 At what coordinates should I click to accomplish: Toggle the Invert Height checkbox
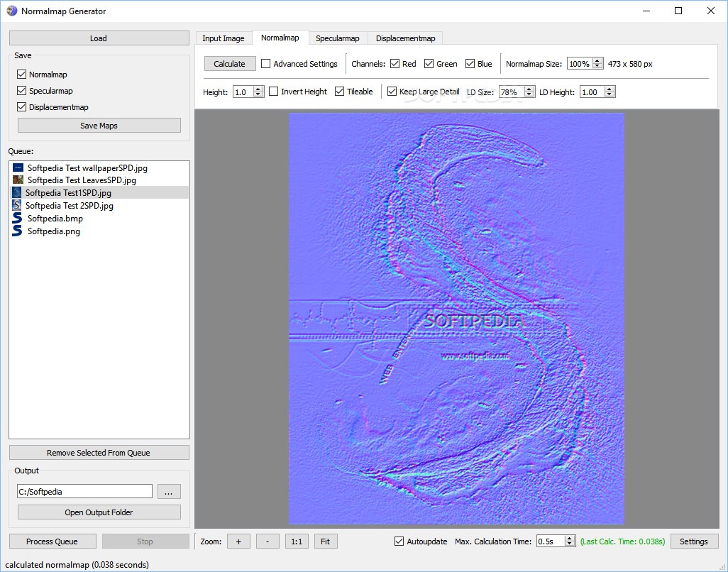[273, 92]
